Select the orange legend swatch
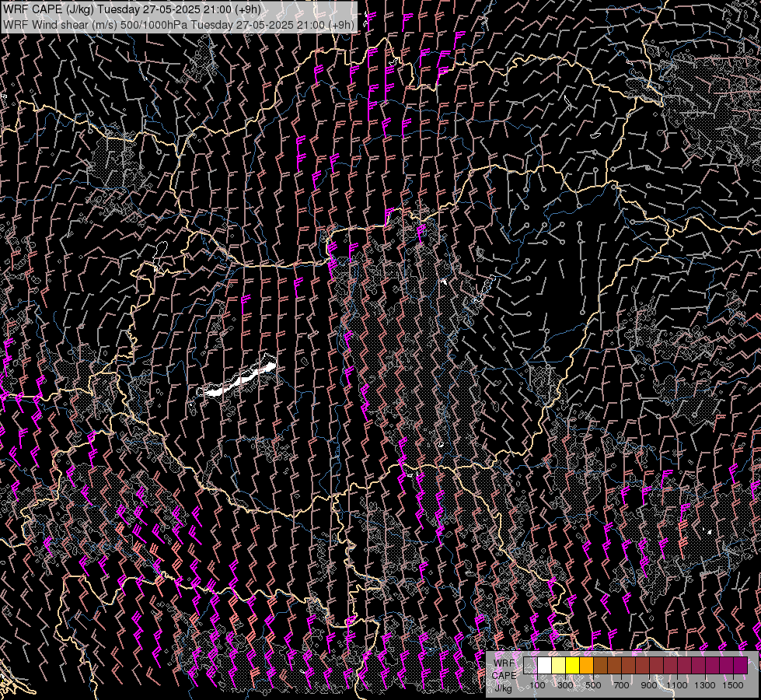This screenshot has width=761, height=700. coord(586,666)
